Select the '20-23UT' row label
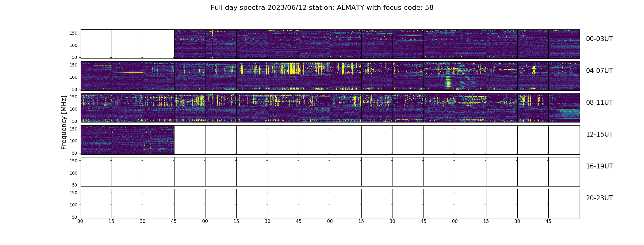Screen dimensions: 644x245 click(599, 198)
